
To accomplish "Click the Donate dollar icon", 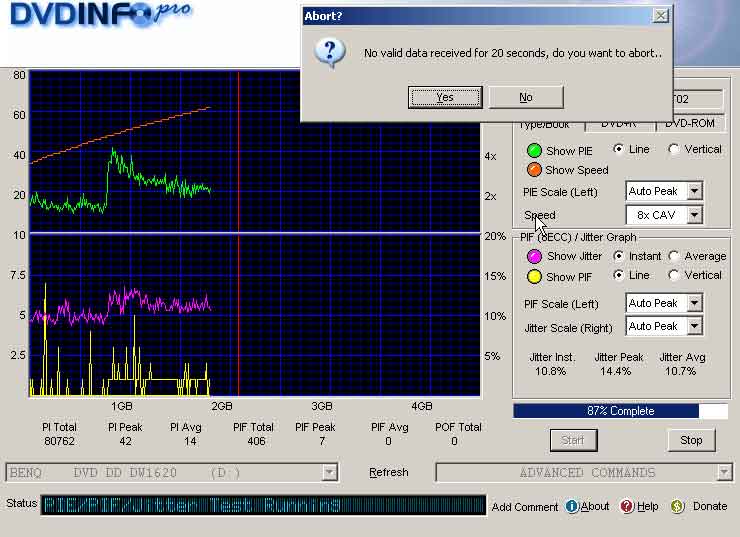I will tap(677, 506).
